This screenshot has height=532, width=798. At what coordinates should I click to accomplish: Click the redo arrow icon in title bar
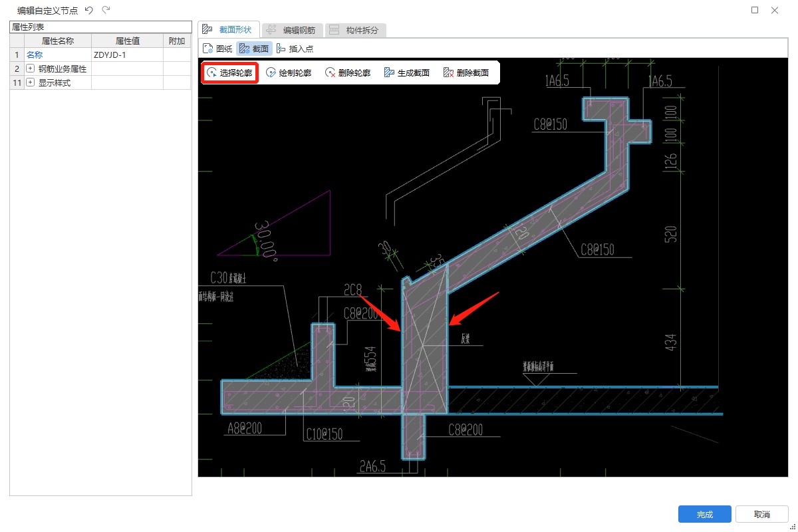point(106,10)
